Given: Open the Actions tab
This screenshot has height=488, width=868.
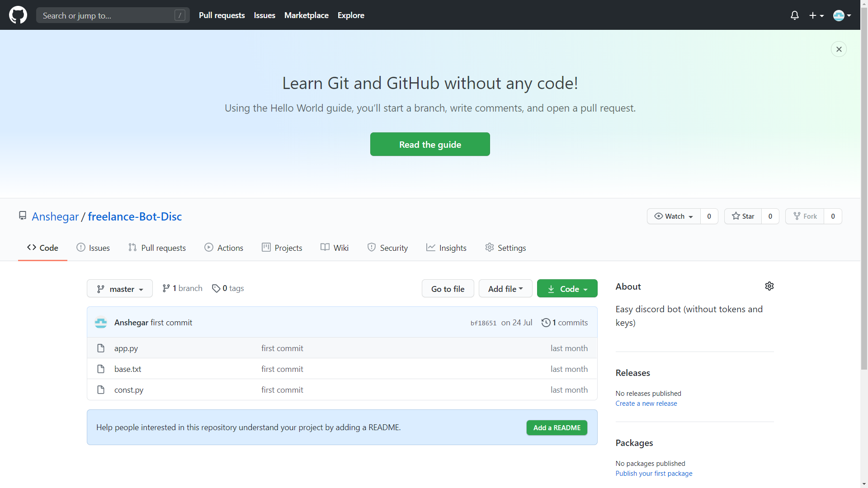Looking at the screenshot, I should [224, 248].
